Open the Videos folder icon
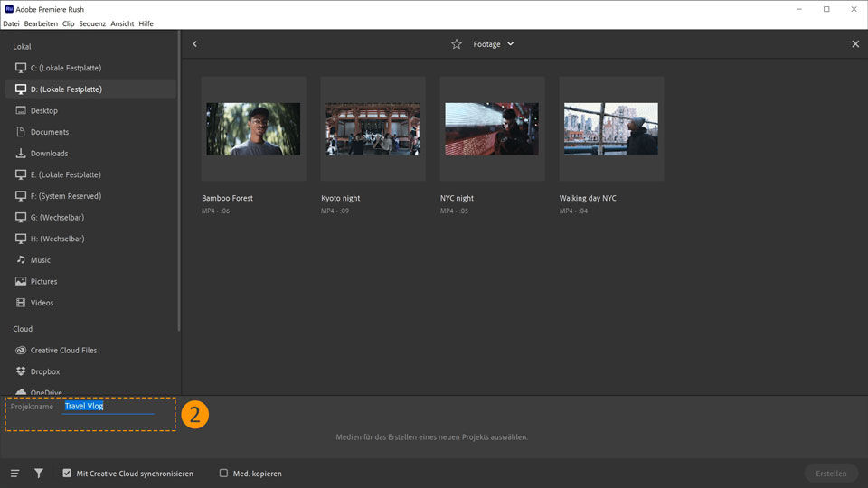 [x=21, y=303]
